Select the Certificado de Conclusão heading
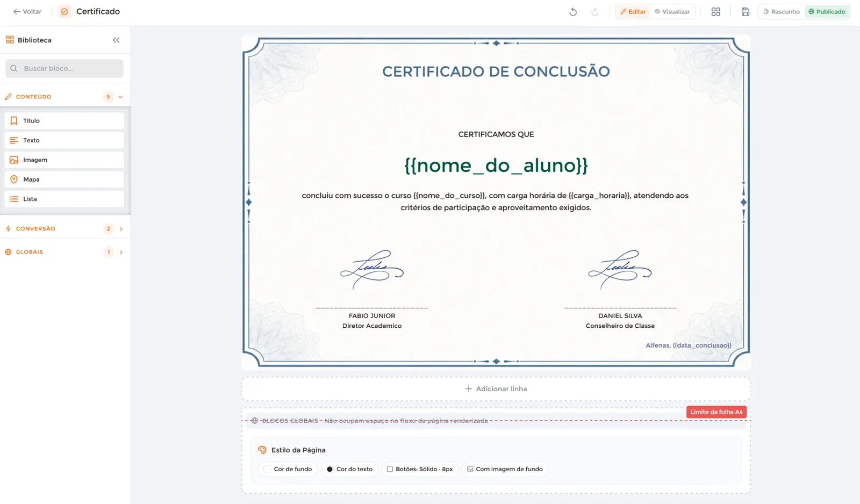 tap(496, 71)
